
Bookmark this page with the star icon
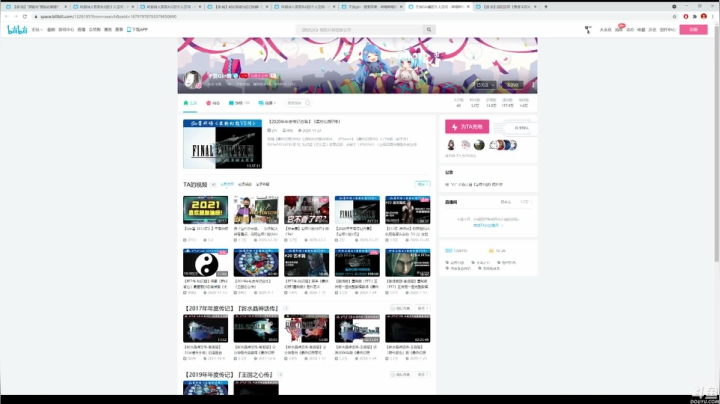click(x=675, y=17)
